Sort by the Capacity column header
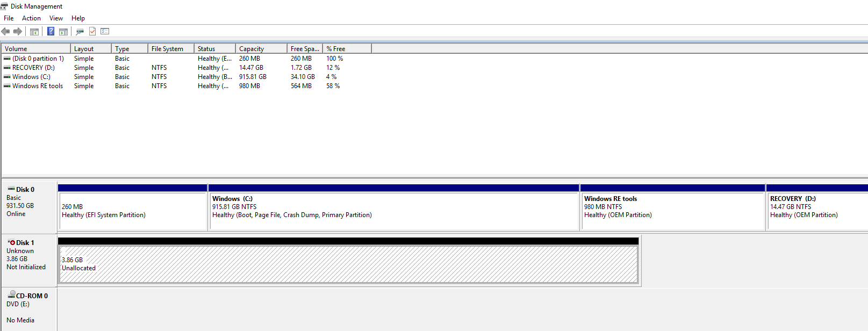Viewport: 868px width, 331px height. click(x=261, y=48)
